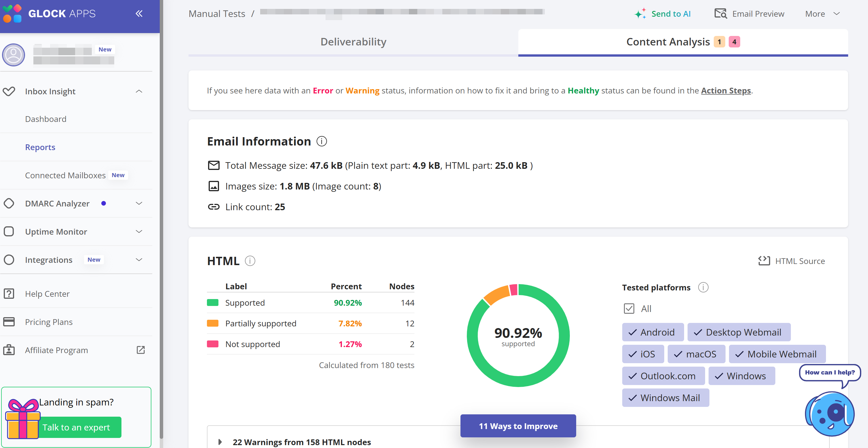868x448 pixels.
Task: Switch to the Deliverability tab
Action: coord(353,42)
